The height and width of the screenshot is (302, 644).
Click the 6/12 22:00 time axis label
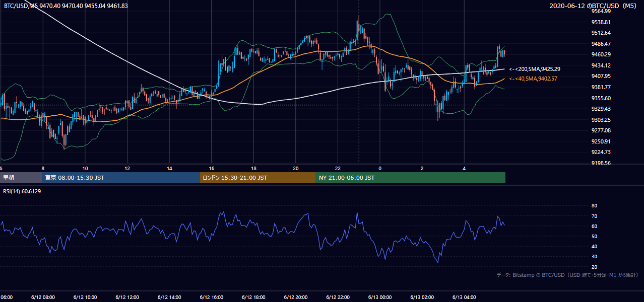pos(338,297)
